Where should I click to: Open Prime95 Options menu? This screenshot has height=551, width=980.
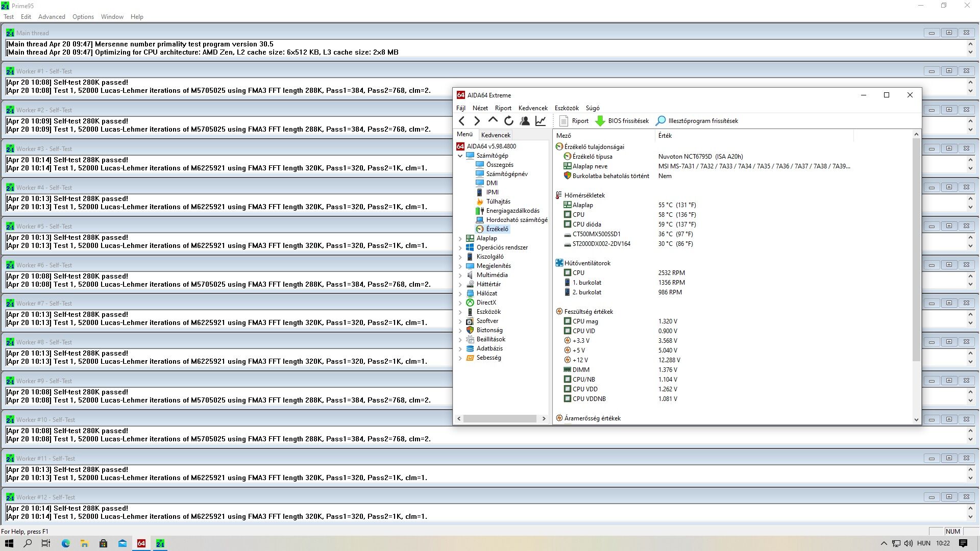(83, 17)
